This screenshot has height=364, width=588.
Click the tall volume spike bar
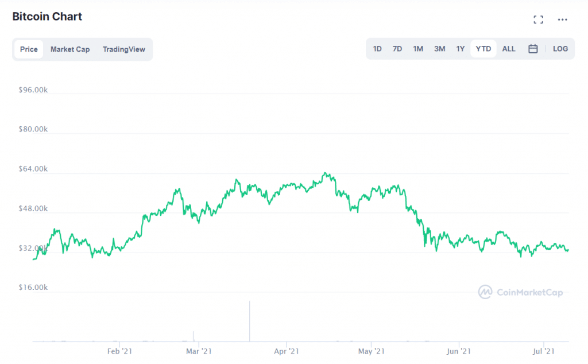(250, 322)
